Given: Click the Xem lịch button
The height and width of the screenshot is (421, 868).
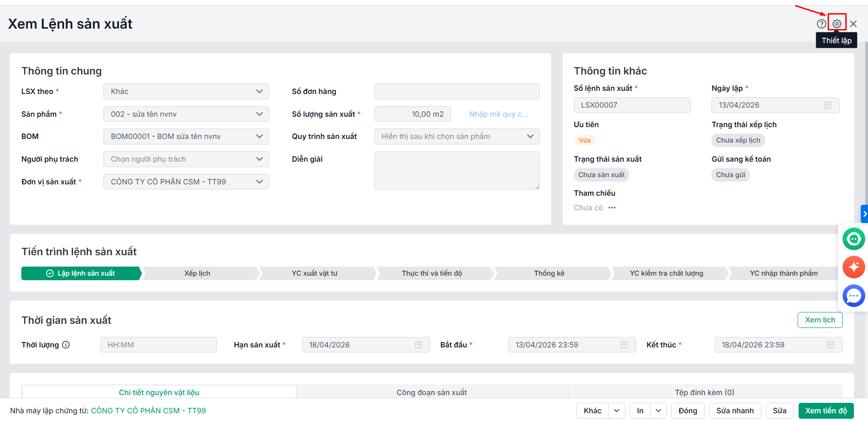Looking at the screenshot, I should click(819, 320).
